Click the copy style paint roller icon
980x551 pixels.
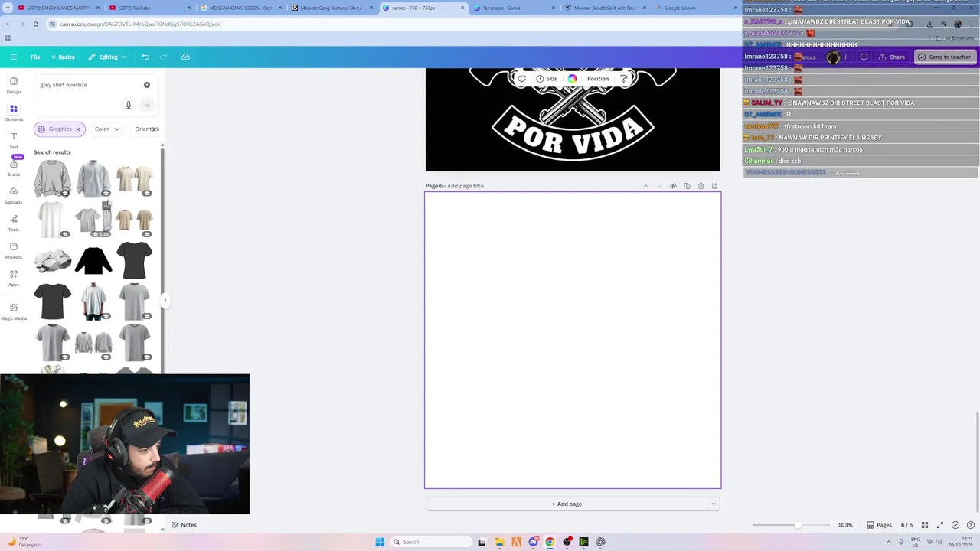point(624,79)
